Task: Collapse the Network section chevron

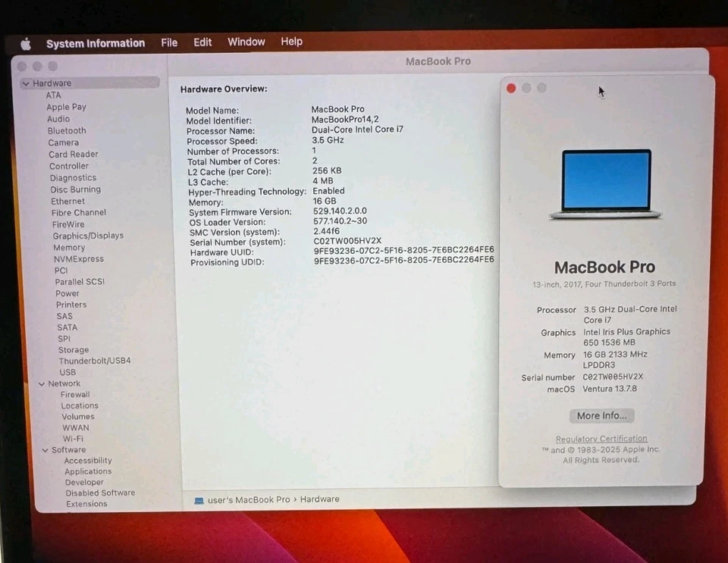Action: [x=42, y=384]
